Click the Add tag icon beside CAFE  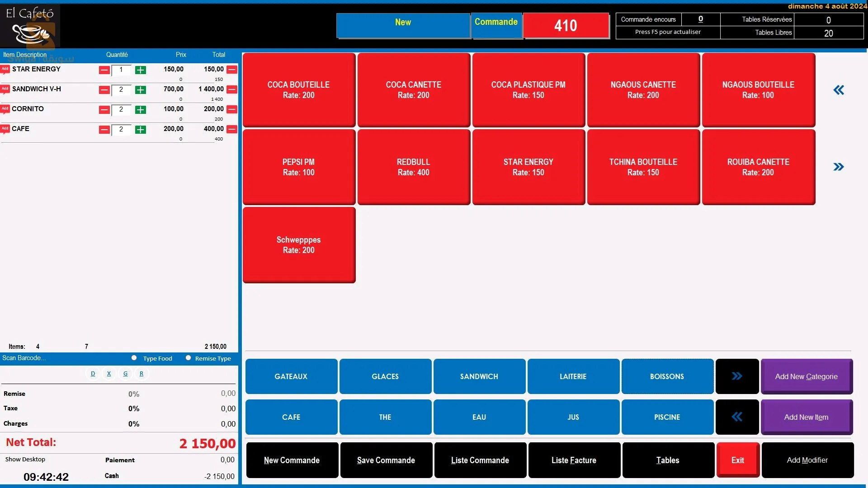pos(5,129)
